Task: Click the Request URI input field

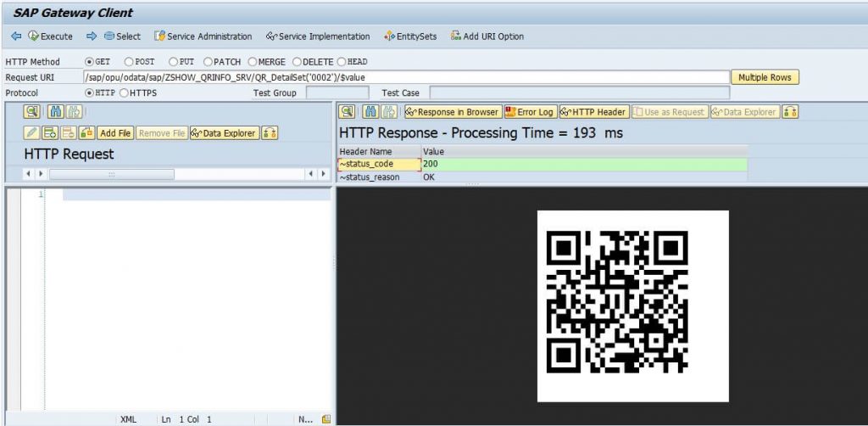Action: (407, 77)
